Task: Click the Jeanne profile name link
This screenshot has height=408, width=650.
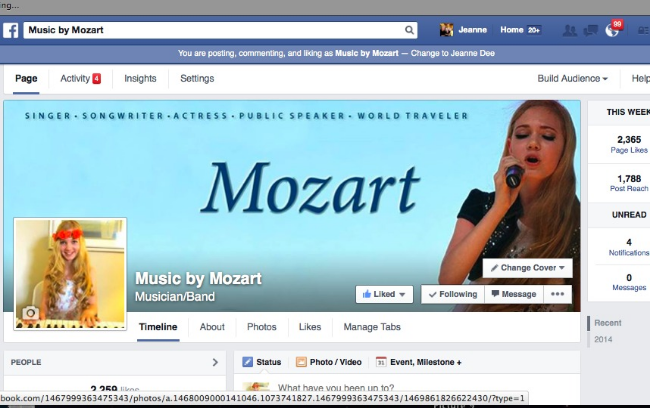Action: (x=473, y=30)
